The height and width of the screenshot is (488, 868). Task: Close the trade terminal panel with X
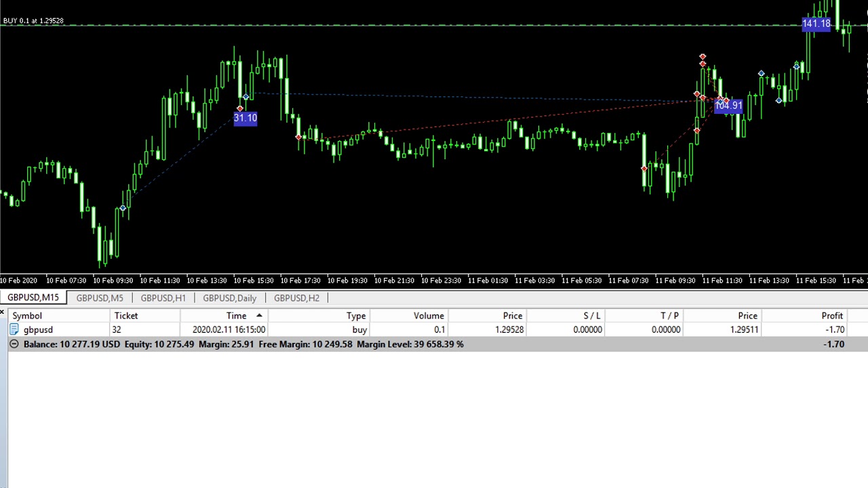pyautogui.click(x=3, y=312)
